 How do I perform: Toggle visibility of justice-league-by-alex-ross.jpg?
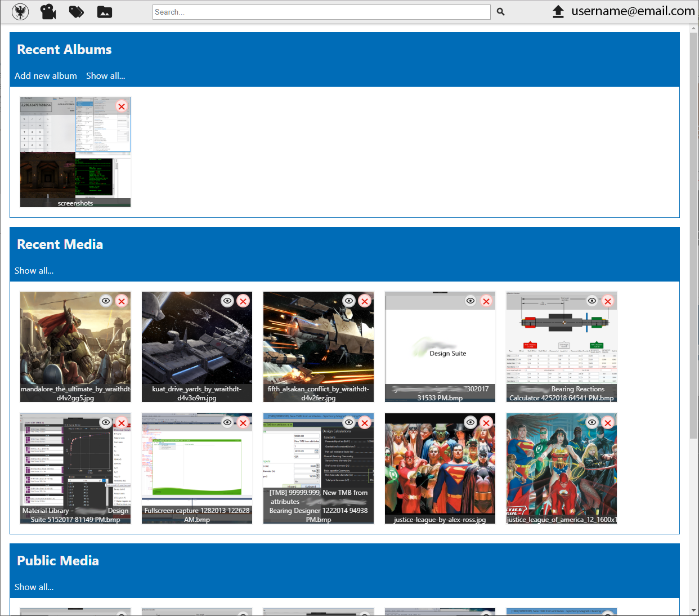[x=471, y=422]
